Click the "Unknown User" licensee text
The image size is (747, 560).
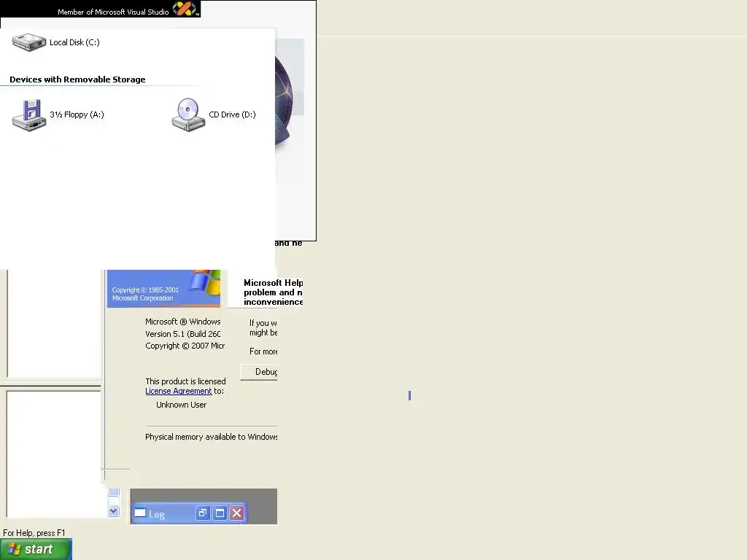click(181, 405)
